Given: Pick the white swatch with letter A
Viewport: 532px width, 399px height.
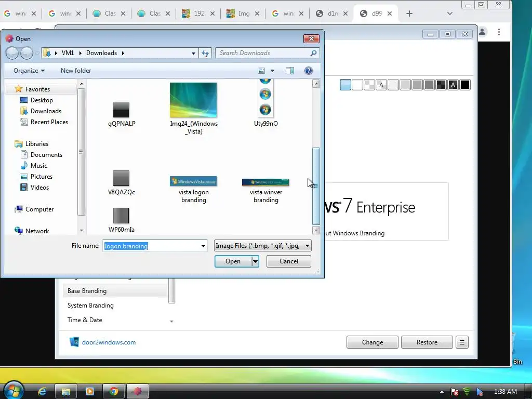Looking at the screenshot, I should point(381,85).
